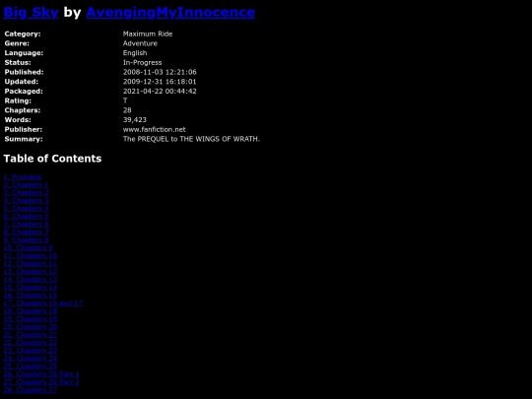
Task: Jump to '23. Chapters 23'
Action: point(31,351)
